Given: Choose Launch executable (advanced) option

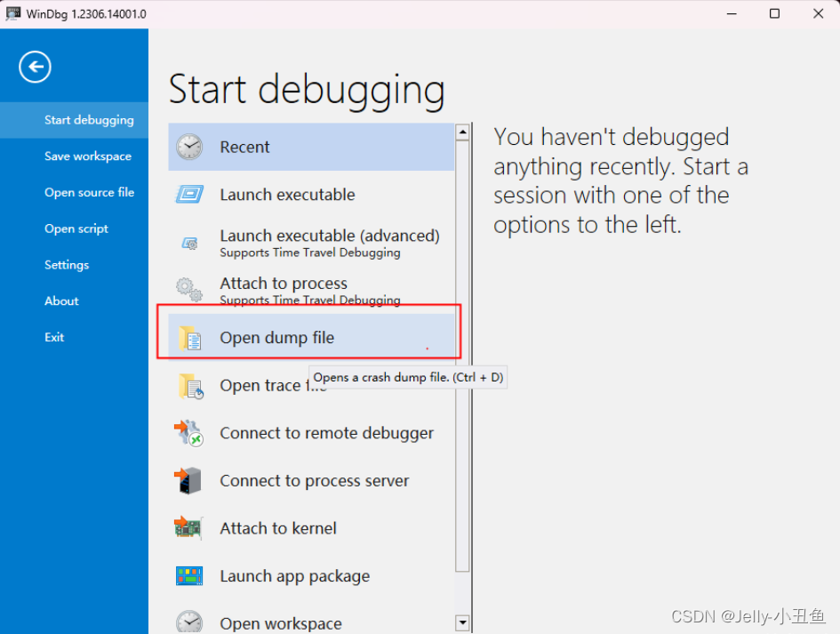Looking at the screenshot, I should click(x=311, y=242).
